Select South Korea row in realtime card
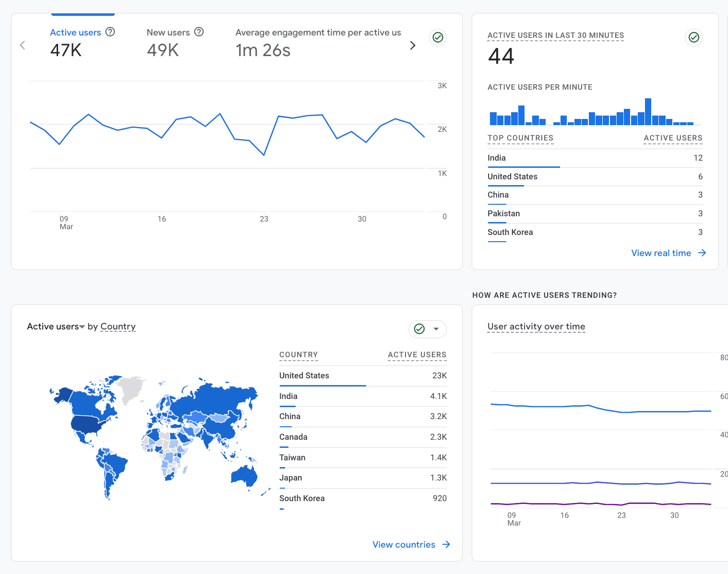This screenshot has height=574, width=728. click(595, 233)
